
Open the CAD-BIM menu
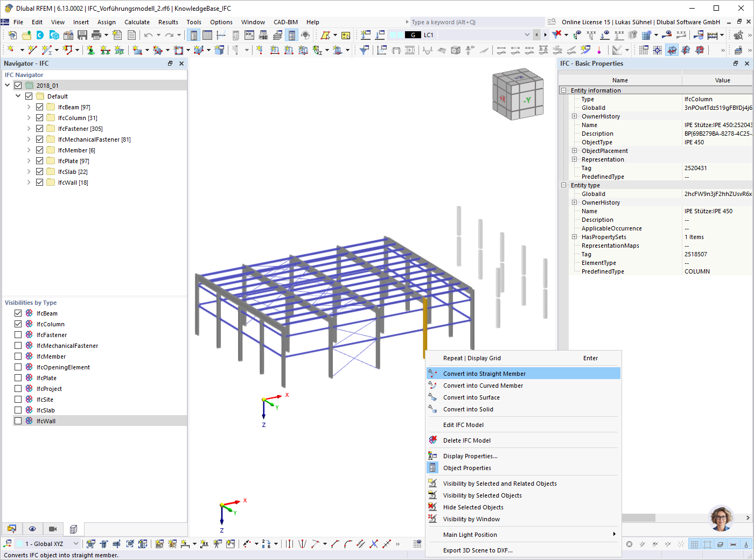click(285, 22)
